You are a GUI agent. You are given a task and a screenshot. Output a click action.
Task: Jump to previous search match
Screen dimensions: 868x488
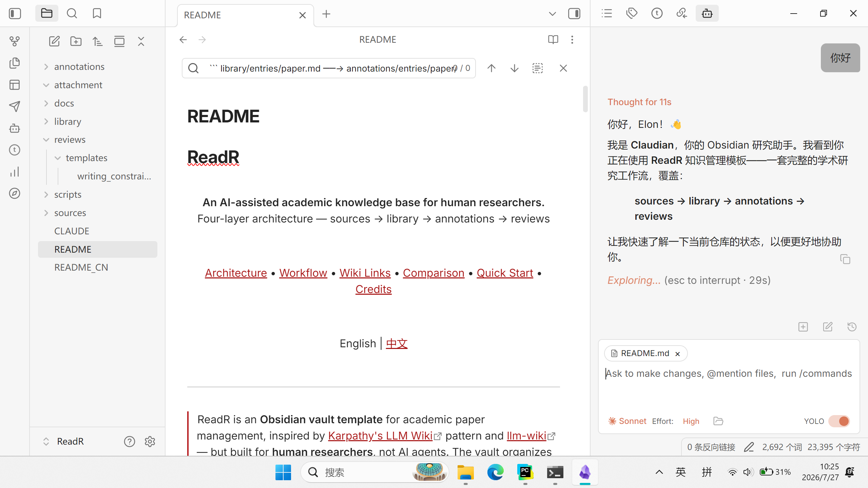coord(491,68)
